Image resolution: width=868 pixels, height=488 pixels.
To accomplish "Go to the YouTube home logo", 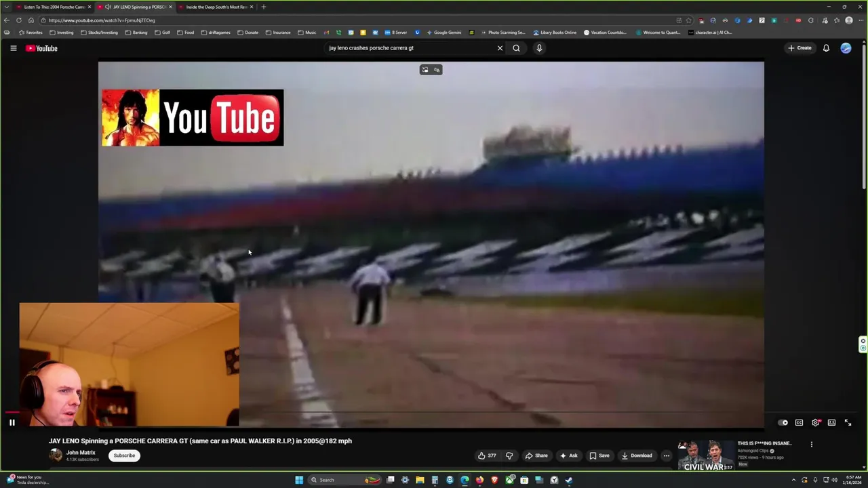I will [x=42, y=48].
